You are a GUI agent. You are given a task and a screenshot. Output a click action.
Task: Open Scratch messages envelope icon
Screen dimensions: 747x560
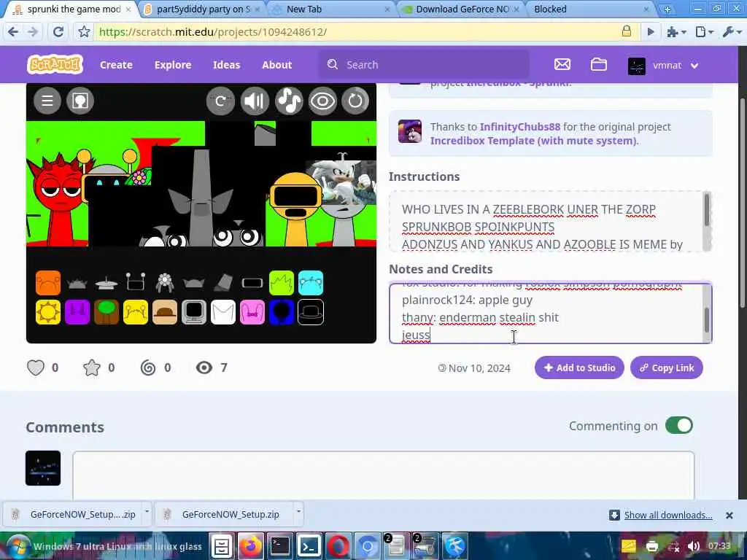pos(562,64)
